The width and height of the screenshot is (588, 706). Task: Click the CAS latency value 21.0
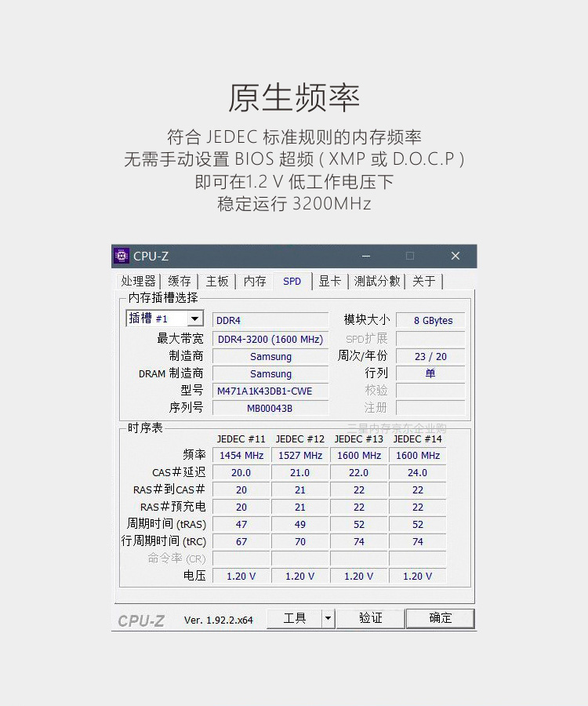pos(300,473)
